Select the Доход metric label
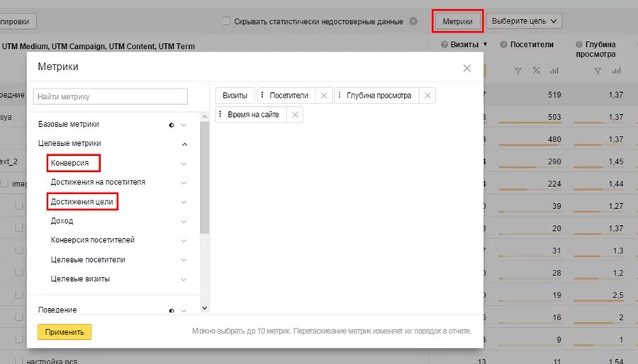The image size is (638, 364). coord(62,221)
